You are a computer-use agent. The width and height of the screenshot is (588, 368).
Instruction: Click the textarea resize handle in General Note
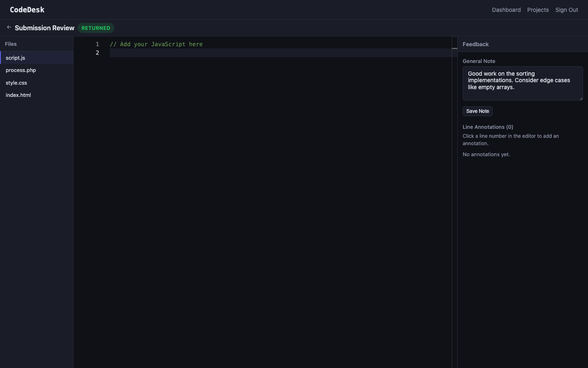[x=581, y=98]
